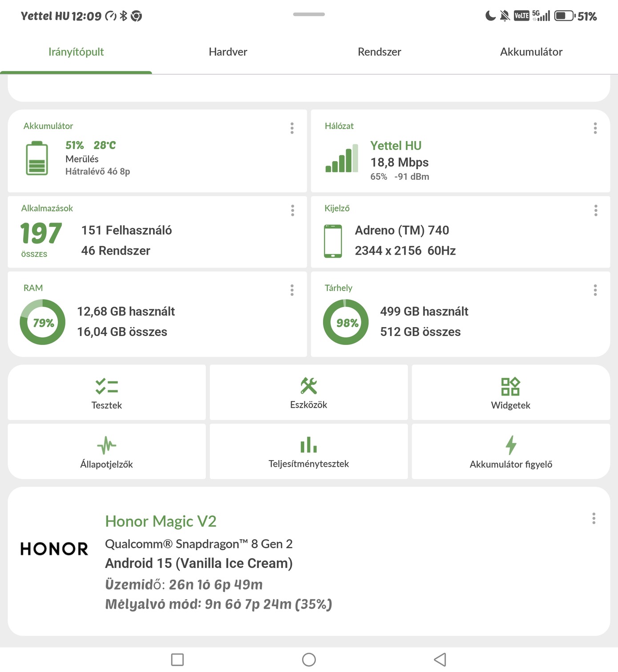Tap 'Hátralévő 4ó 8p' remaining time
Viewport: 618px width, 672px height.
click(x=97, y=171)
